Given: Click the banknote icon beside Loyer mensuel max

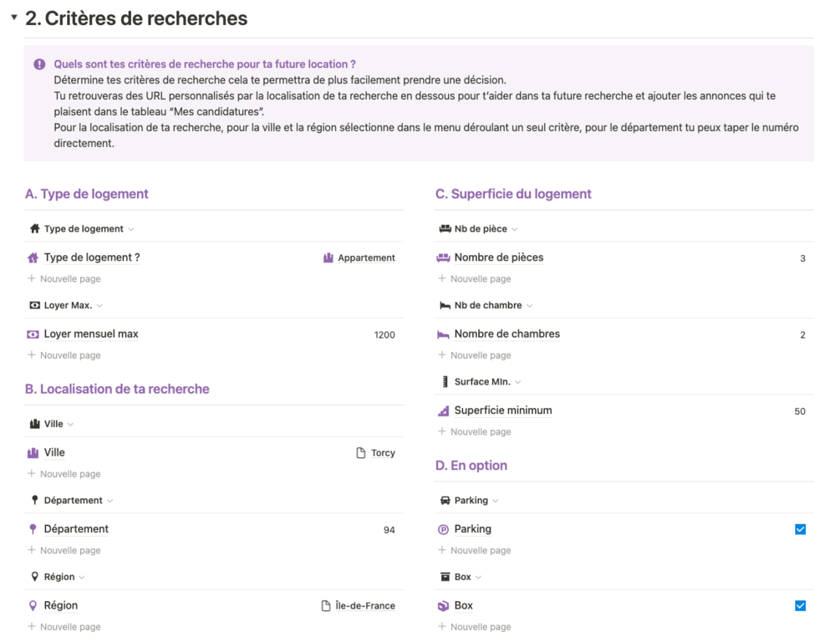Looking at the screenshot, I should click(x=33, y=334).
